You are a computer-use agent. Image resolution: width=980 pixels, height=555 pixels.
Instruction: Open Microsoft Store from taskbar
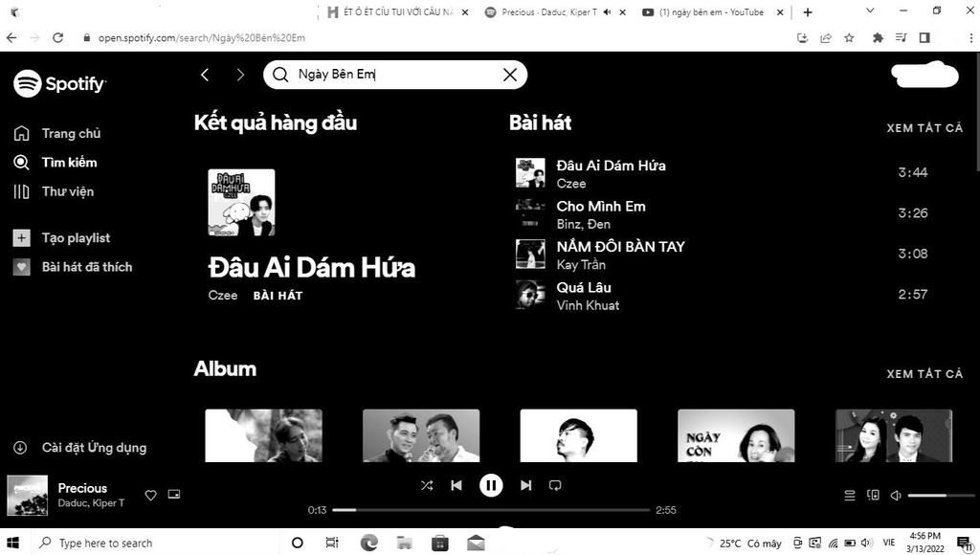point(440,543)
